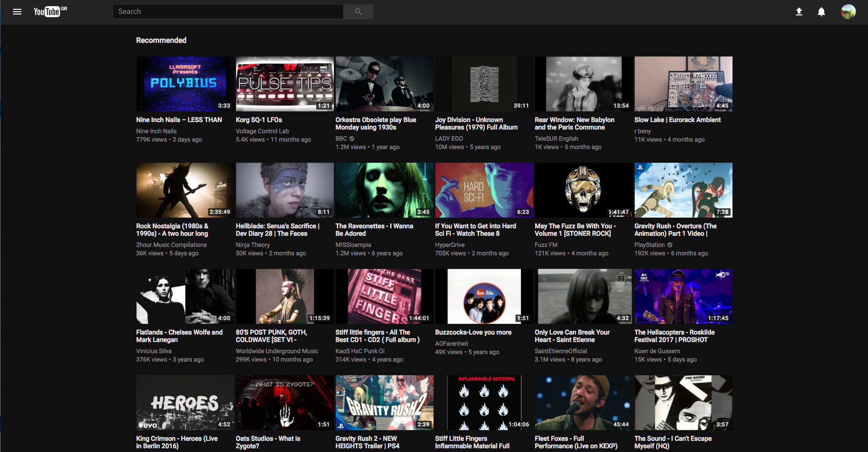Click title 'Korg SQ-1 LFOs'
The height and width of the screenshot is (452, 868).
tap(259, 120)
